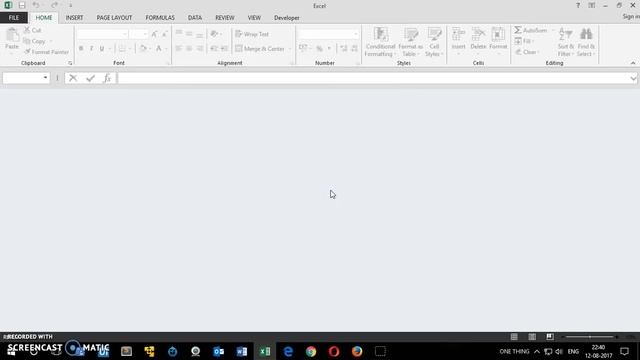Switch to the DATA tab
640x360 pixels.
(x=195, y=18)
